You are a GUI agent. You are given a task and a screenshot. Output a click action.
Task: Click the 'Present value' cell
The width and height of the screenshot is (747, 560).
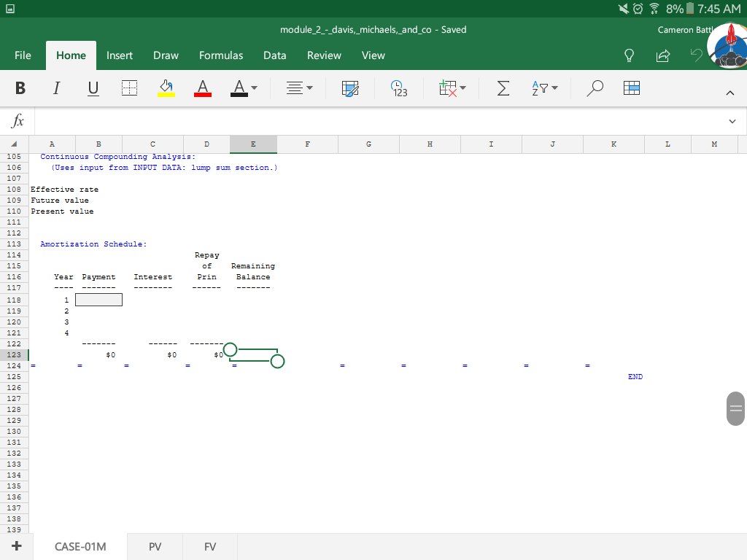click(62, 211)
